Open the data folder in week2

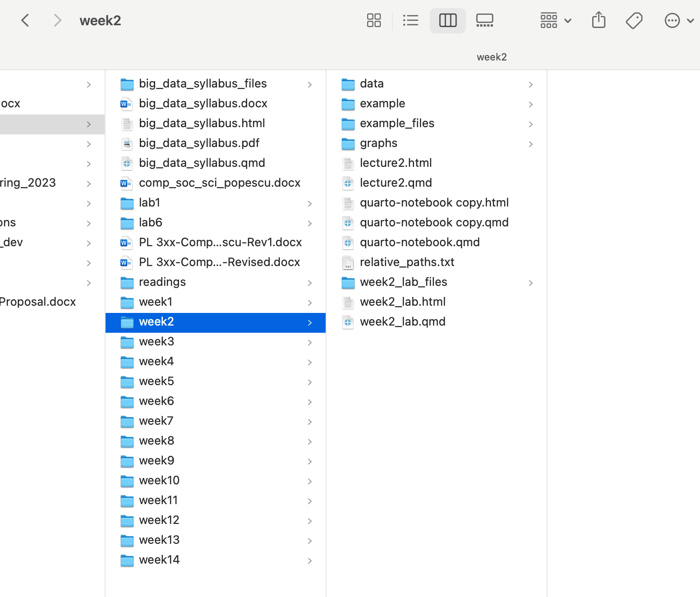point(372,84)
